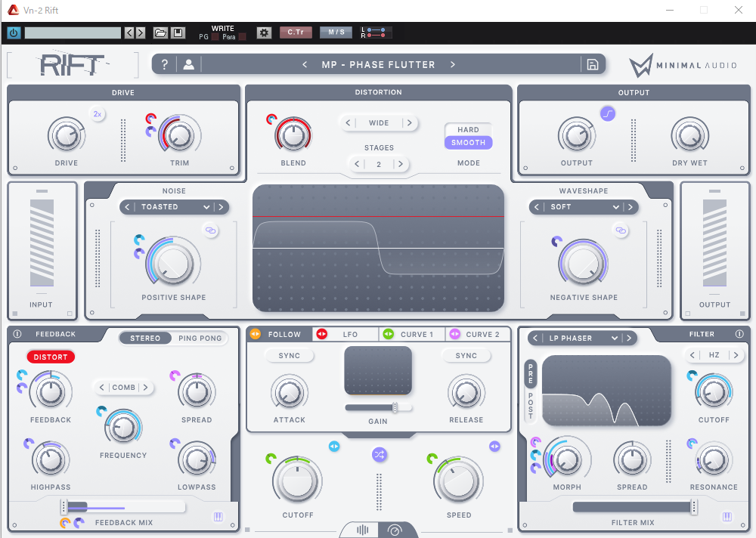Save the preset with the preset bar save icon
This screenshot has height=538, width=756.
pos(593,64)
